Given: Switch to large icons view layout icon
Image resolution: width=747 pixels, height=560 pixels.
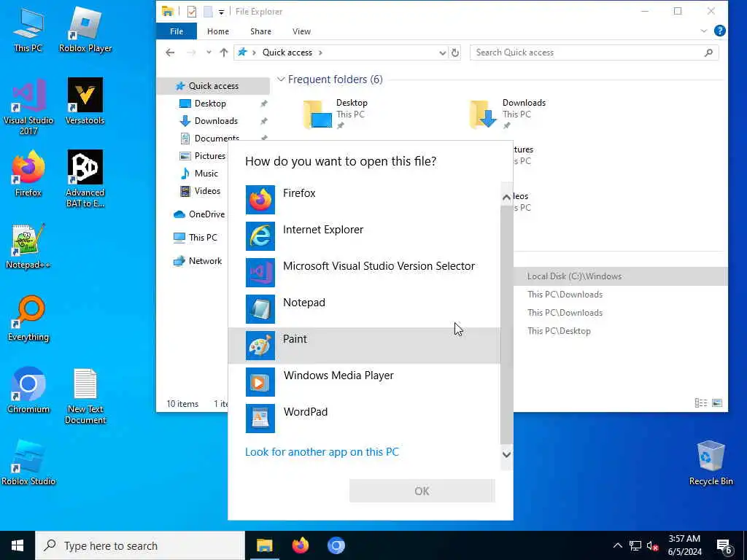Looking at the screenshot, I should (x=716, y=403).
